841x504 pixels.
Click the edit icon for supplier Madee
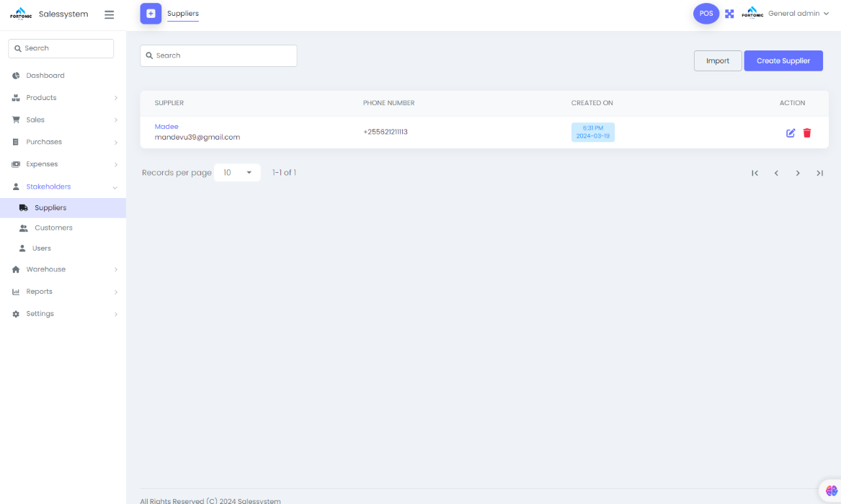coord(791,133)
